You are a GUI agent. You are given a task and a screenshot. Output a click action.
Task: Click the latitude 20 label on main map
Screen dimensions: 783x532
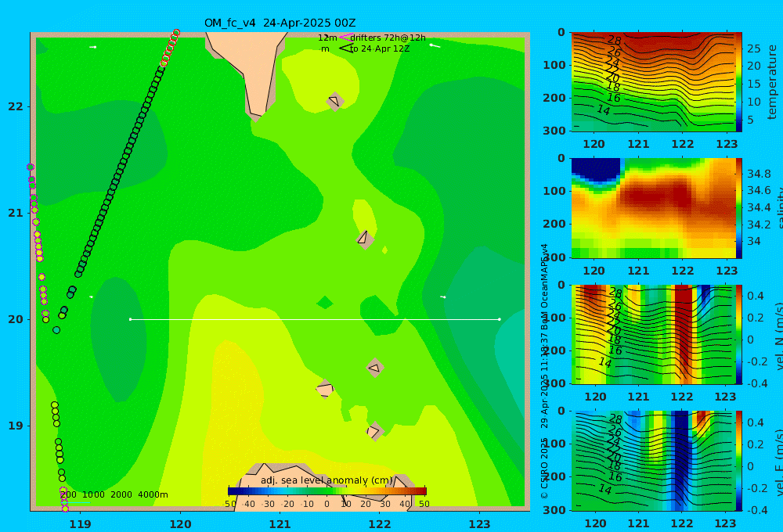point(16,319)
